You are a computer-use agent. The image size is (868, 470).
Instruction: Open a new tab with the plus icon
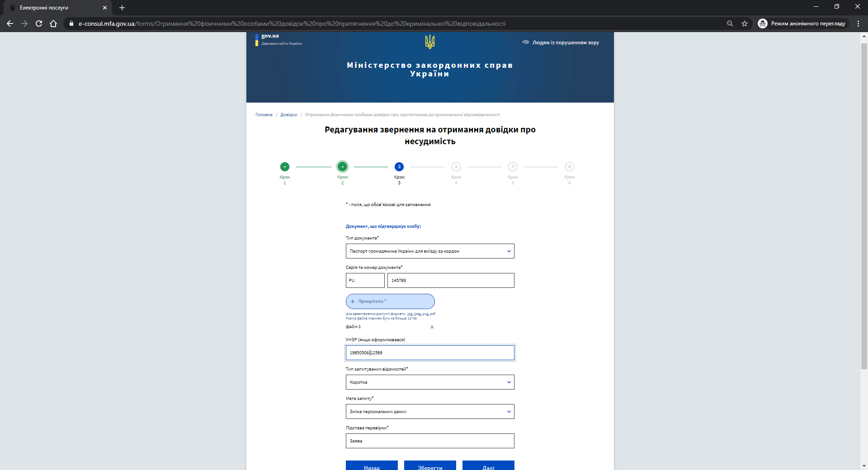point(122,8)
